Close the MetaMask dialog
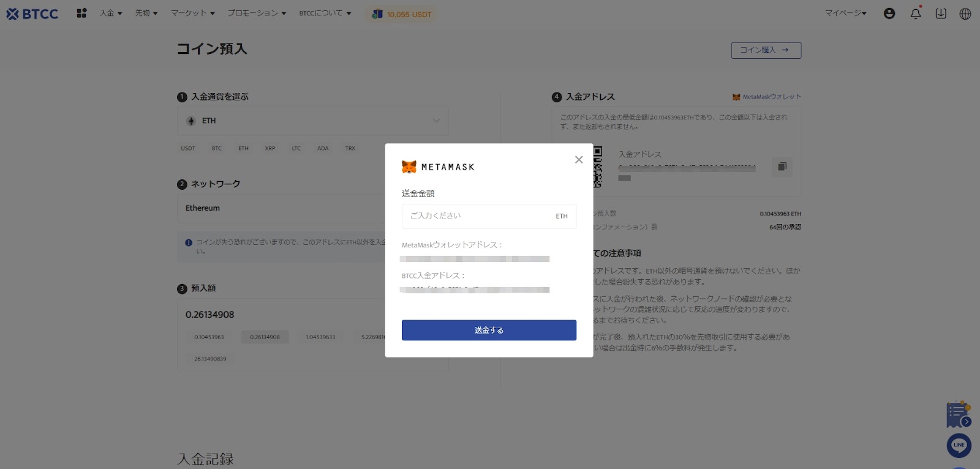 pos(579,160)
